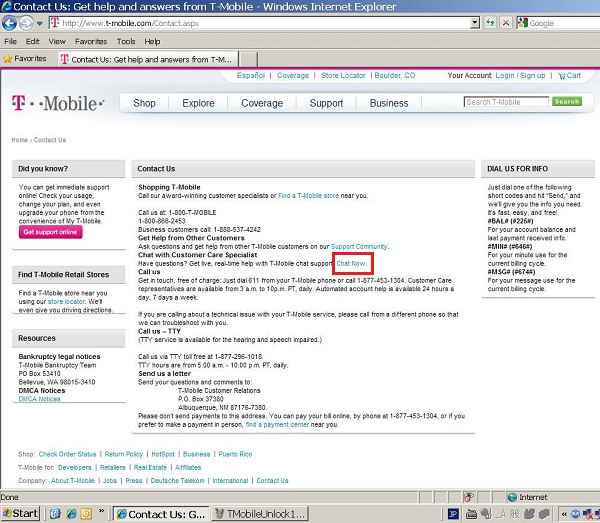Click the Refresh page icon
Screen dimensions: 600x523
(490, 23)
